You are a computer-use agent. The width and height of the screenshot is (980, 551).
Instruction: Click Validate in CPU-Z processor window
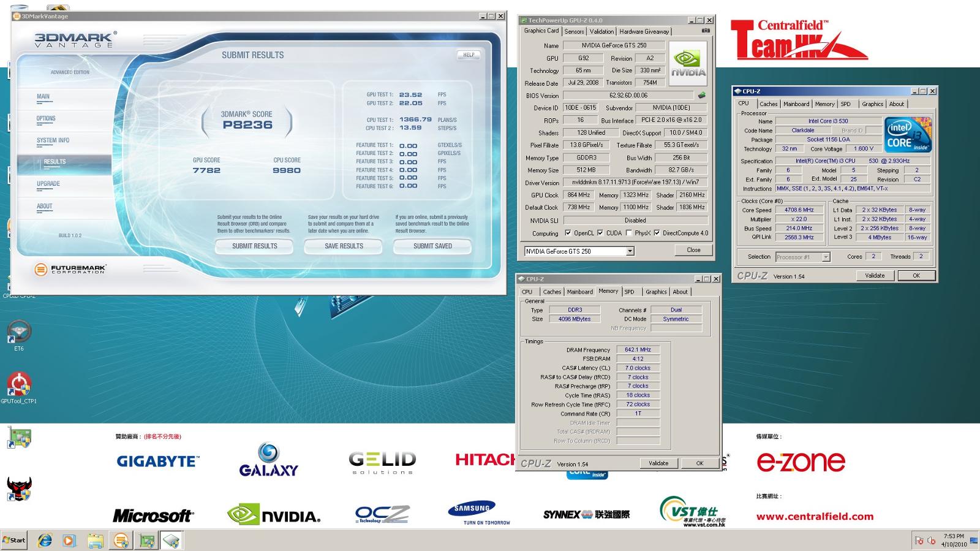click(875, 276)
